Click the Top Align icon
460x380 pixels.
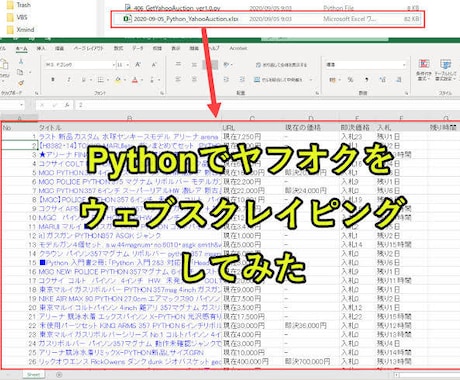178,64
